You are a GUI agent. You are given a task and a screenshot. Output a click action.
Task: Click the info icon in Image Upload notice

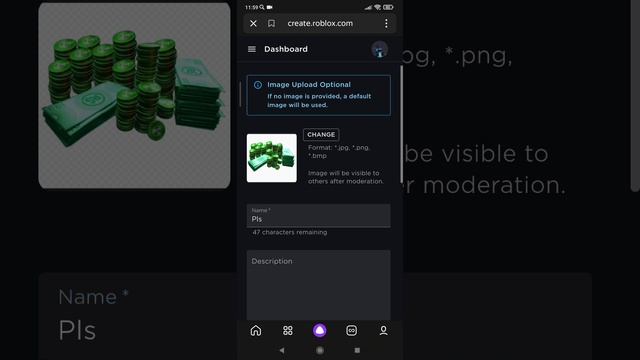[258, 85]
